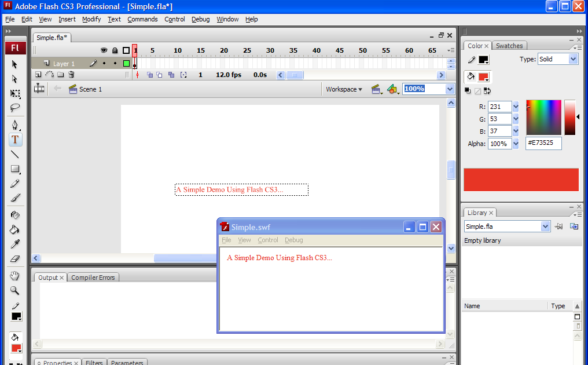Select the Paint Bucket tool
Screen dimensions: 588x365
tap(15, 229)
